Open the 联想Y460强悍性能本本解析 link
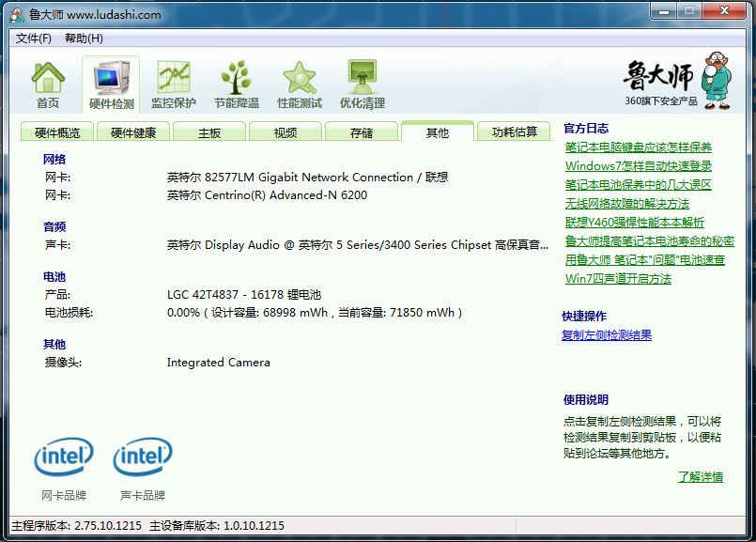This screenshot has height=542, width=756. tap(635, 223)
